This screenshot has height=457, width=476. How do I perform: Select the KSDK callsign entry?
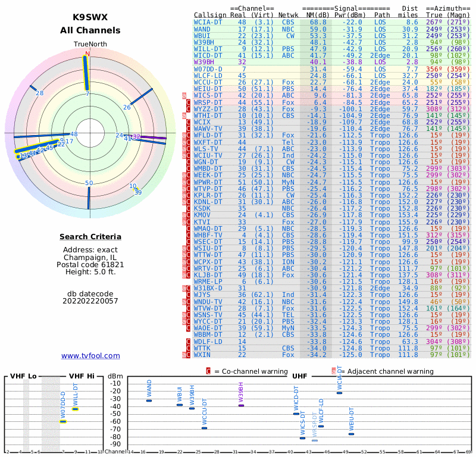[202, 209]
